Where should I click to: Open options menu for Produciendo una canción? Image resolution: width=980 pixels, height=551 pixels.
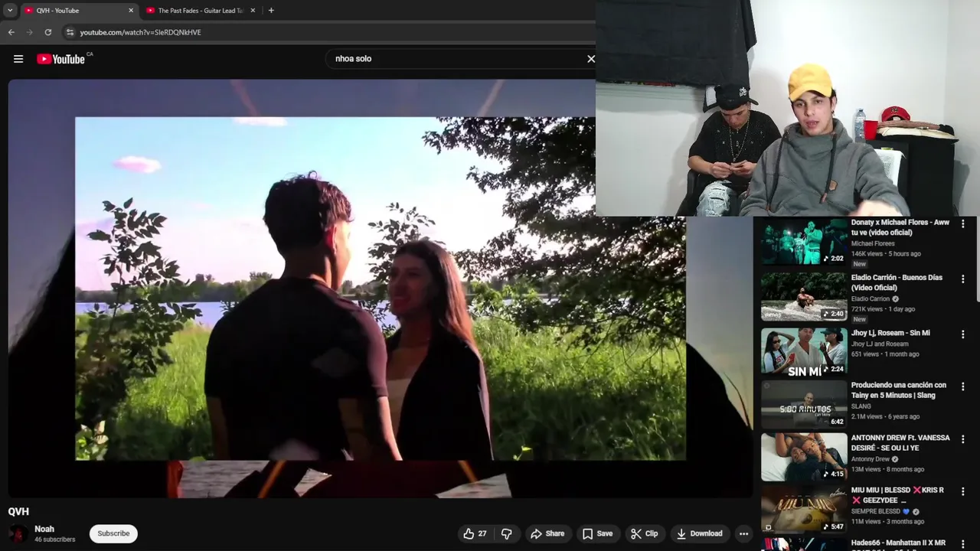click(963, 386)
